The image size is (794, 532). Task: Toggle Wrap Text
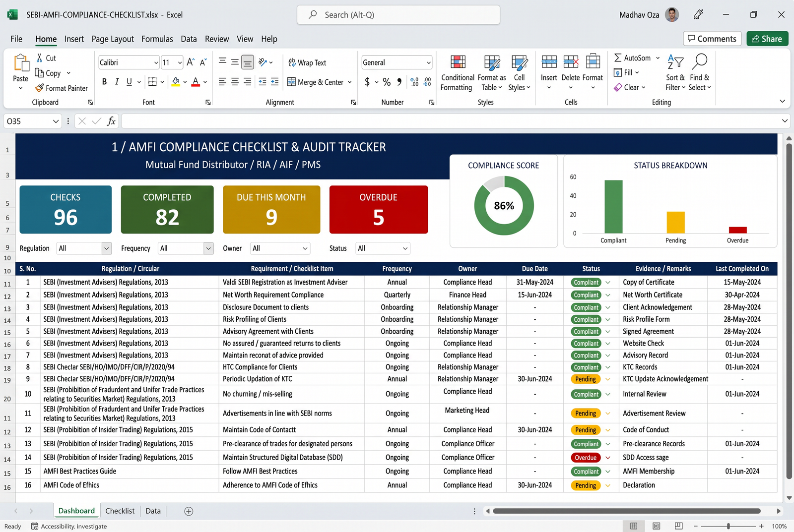click(307, 62)
